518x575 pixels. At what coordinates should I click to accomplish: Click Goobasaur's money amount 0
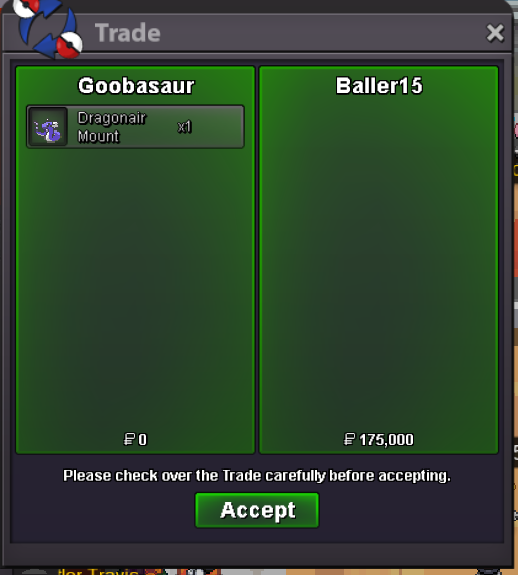(x=143, y=439)
